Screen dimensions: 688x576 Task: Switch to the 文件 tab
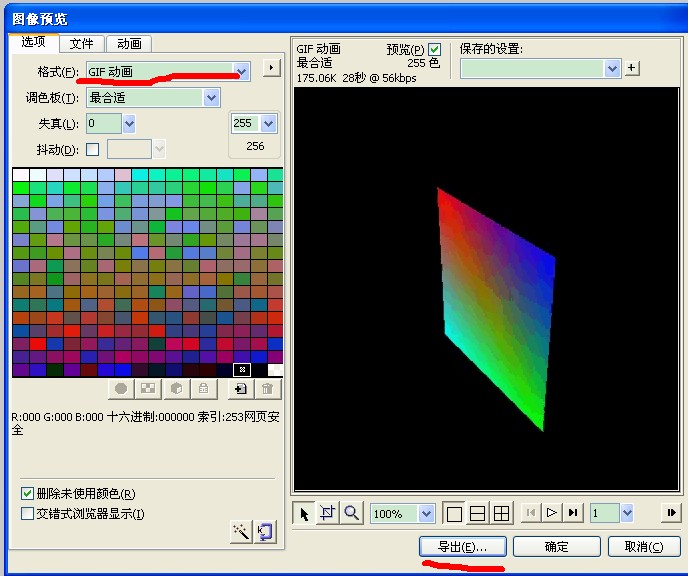point(82,44)
